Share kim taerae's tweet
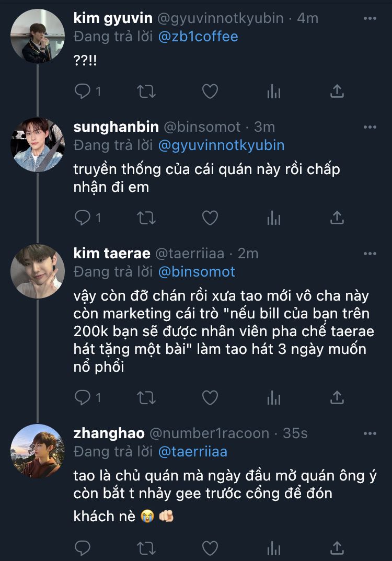This screenshot has width=392, height=561. click(338, 397)
